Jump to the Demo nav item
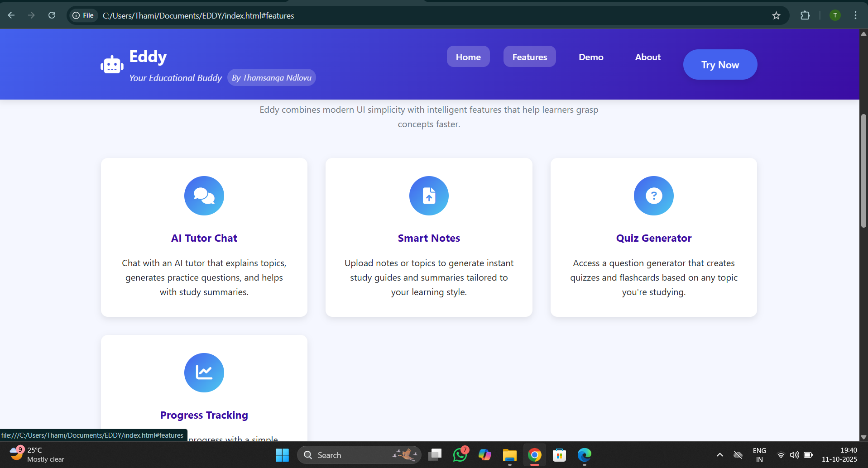The width and height of the screenshot is (868, 468). tap(591, 57)
